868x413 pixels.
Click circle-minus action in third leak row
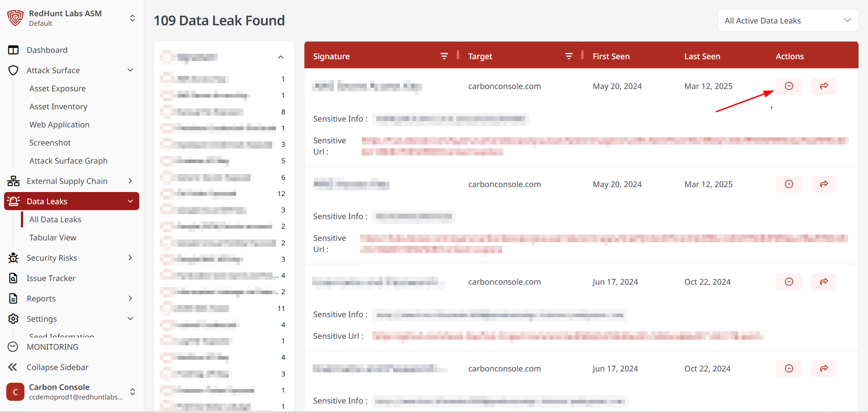click(x=789, y=282)
